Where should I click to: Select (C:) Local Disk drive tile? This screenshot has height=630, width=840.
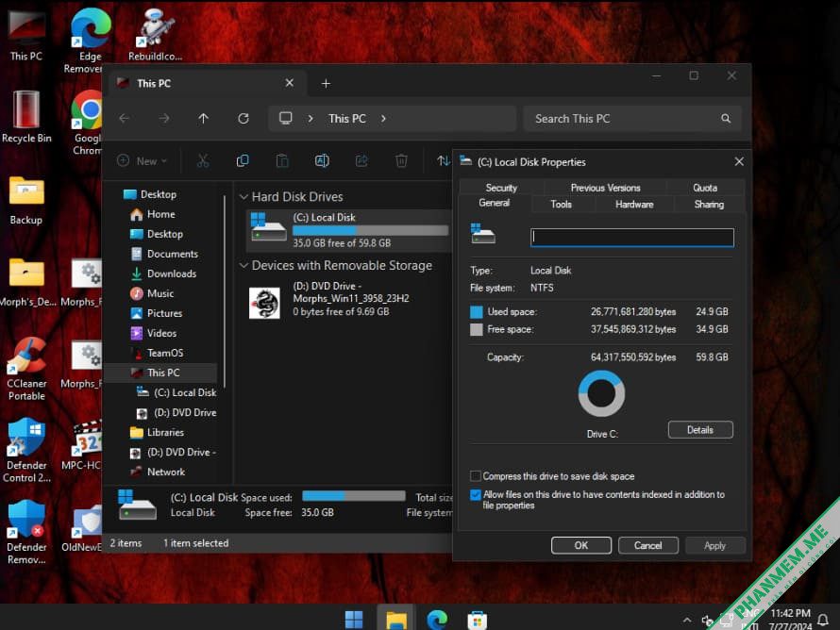click(348, 230)
